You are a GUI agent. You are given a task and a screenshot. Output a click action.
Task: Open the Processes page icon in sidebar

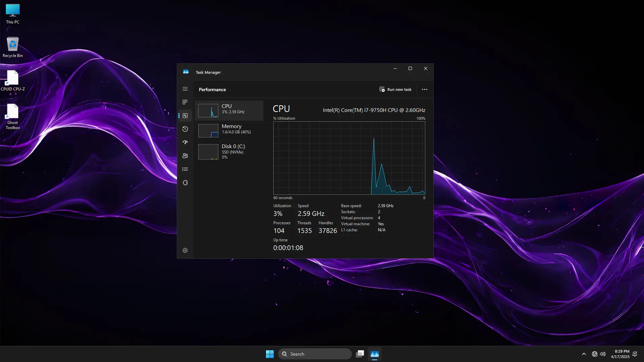point(185,102)
